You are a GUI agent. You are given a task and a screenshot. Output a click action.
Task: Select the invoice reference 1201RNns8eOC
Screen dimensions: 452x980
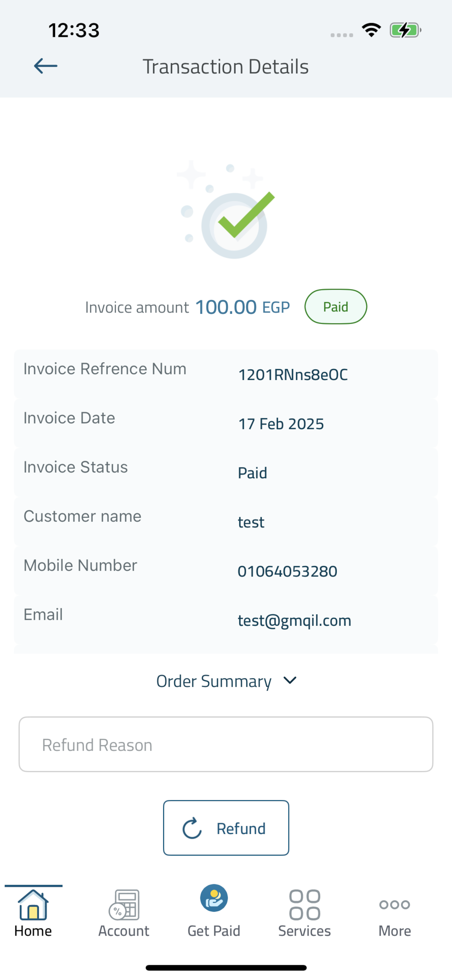coord(293,375)
